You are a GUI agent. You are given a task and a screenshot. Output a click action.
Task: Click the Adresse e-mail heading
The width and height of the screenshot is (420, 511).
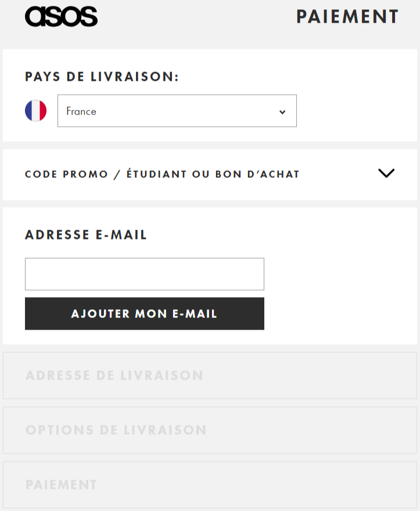(x=86, y=235)
